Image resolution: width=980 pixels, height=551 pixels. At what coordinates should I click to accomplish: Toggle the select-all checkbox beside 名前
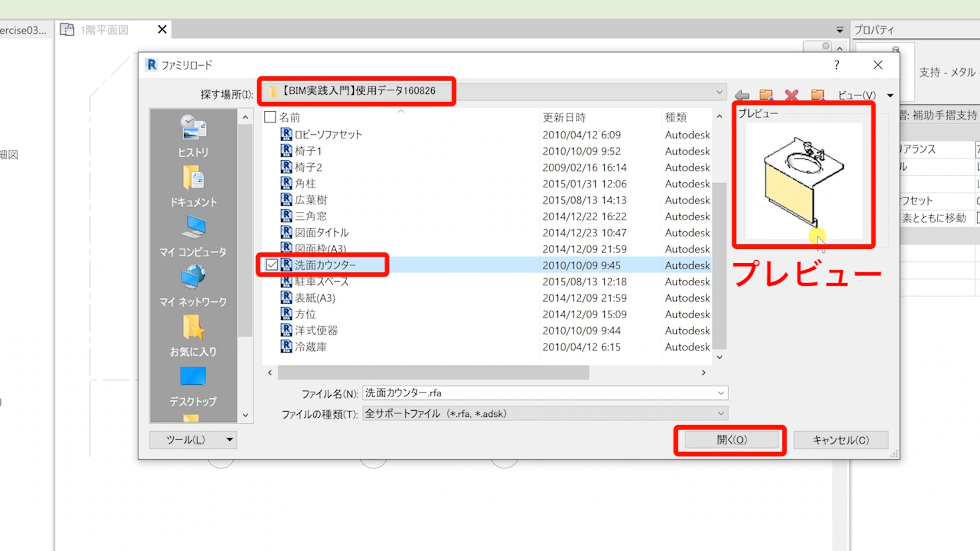coord(270,117)
